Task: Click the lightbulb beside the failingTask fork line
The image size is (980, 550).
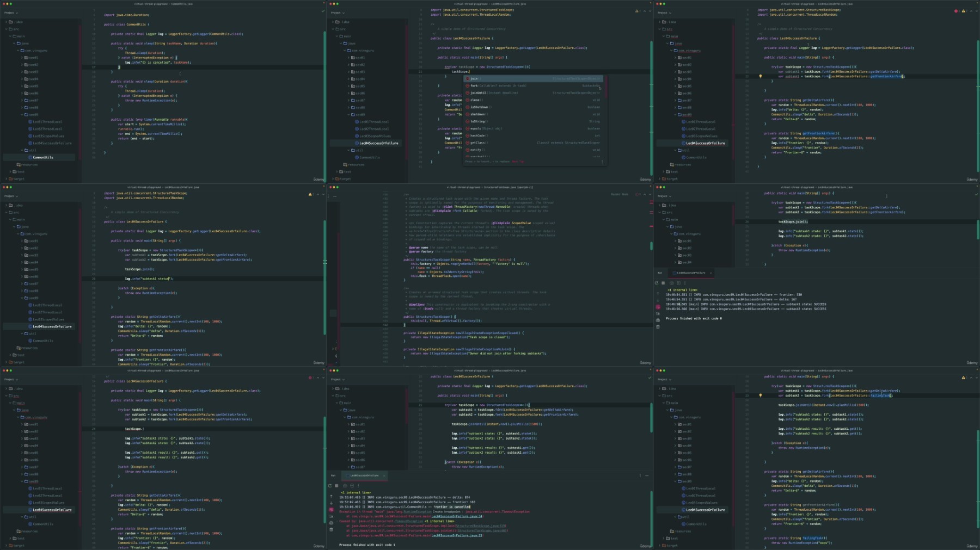Action: click(x=761, y=395)
